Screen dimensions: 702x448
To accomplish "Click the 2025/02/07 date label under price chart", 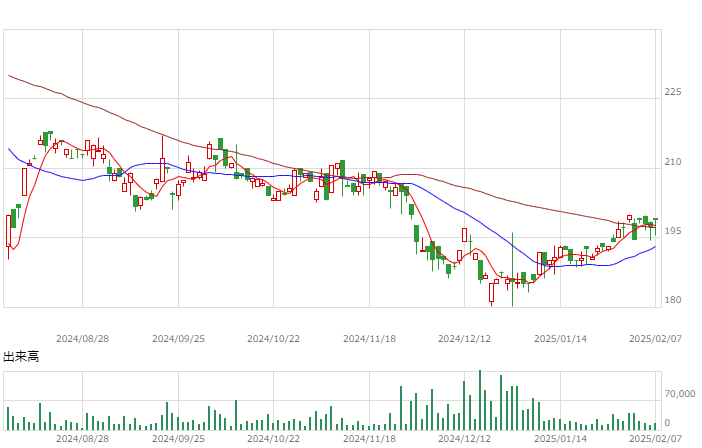I will click(655, 339).
